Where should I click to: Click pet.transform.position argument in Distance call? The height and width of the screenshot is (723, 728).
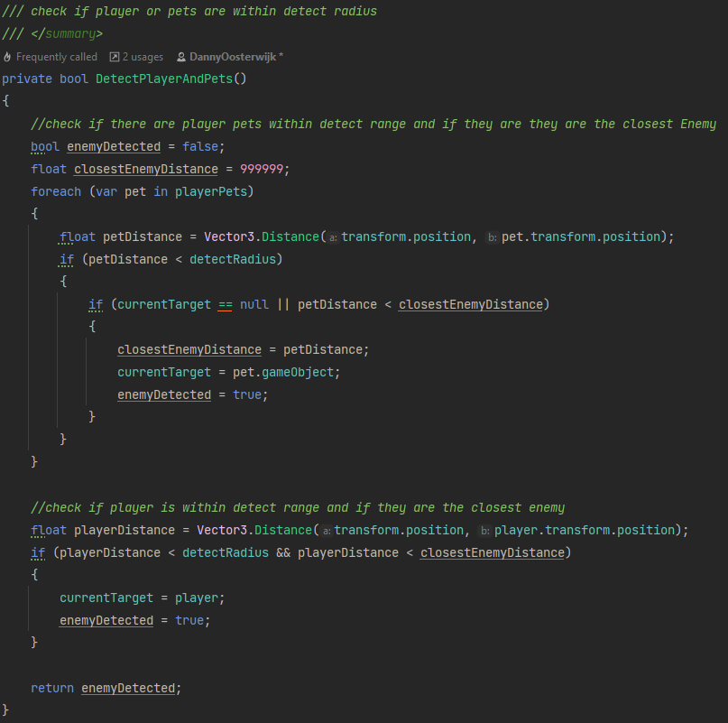pos(581,237)
